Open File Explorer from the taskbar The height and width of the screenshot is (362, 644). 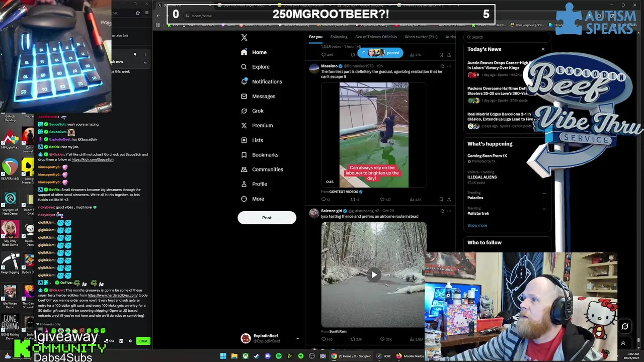(x=234, y=356)
